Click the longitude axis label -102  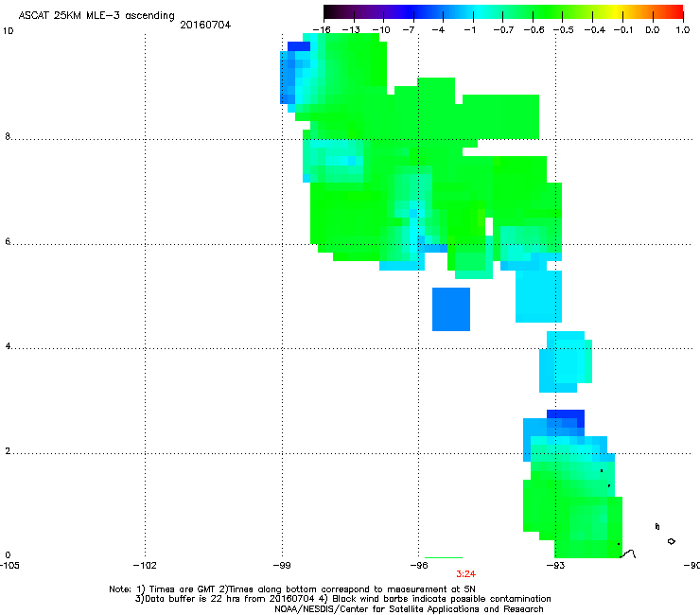pyautogui.click(x=145, y=566)
